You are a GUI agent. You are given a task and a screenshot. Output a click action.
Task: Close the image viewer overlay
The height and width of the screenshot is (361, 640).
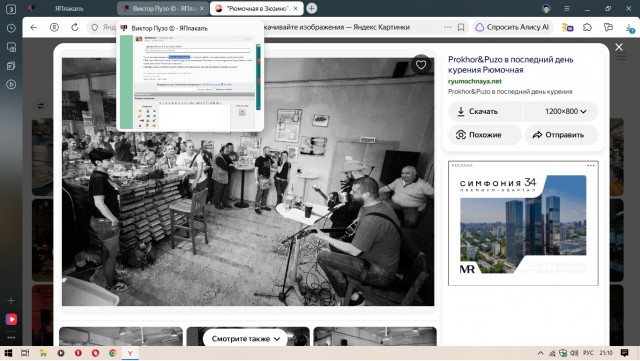tap(619, 47)
